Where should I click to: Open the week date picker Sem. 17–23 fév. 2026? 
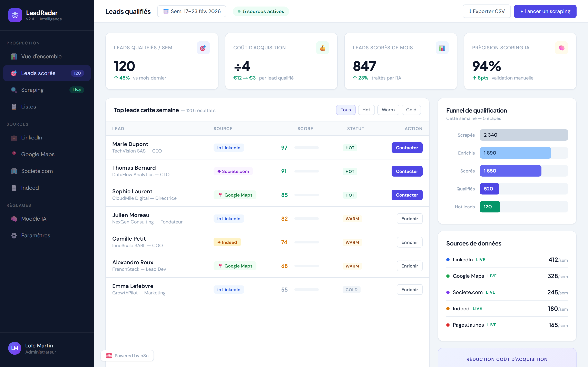(192, 11)
